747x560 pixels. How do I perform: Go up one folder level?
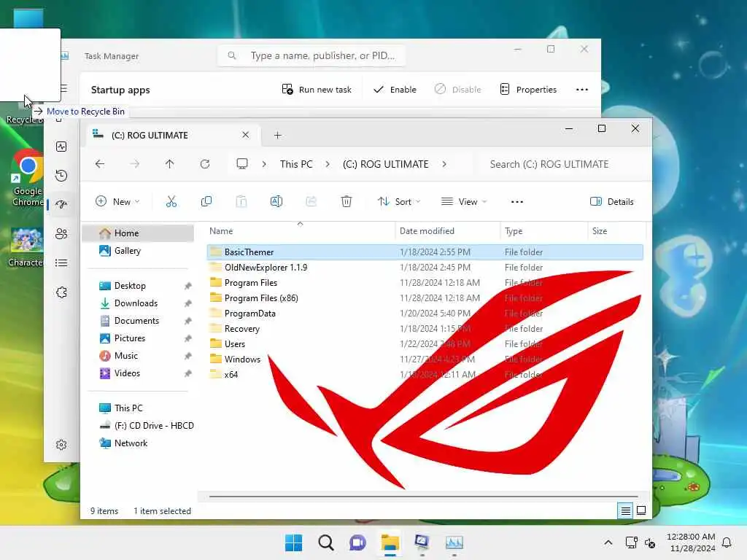click(169, 164)
